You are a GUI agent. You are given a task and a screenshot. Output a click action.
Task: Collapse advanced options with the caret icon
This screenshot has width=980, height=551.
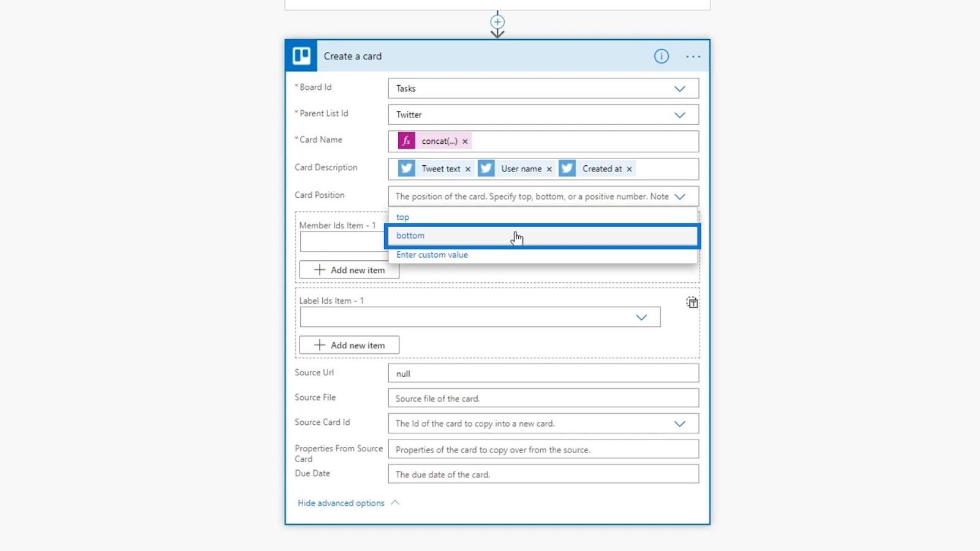pyautogui.click(x=395, y=503)
